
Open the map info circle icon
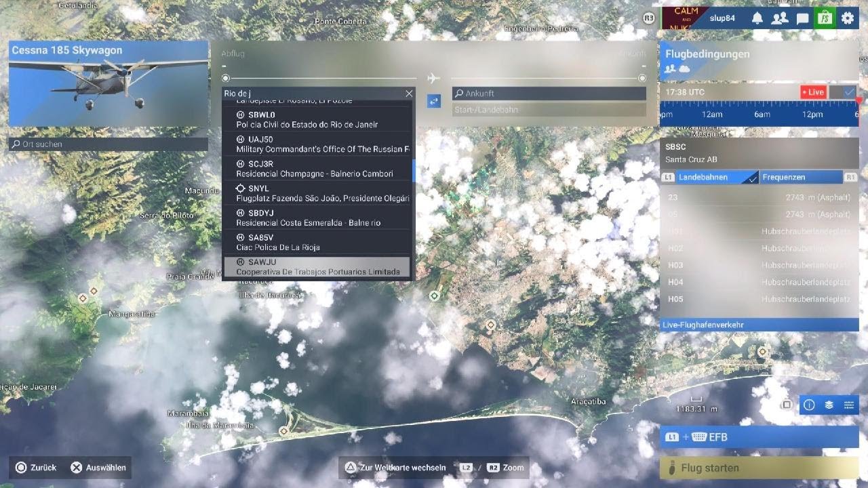click(x=809, y=405)
